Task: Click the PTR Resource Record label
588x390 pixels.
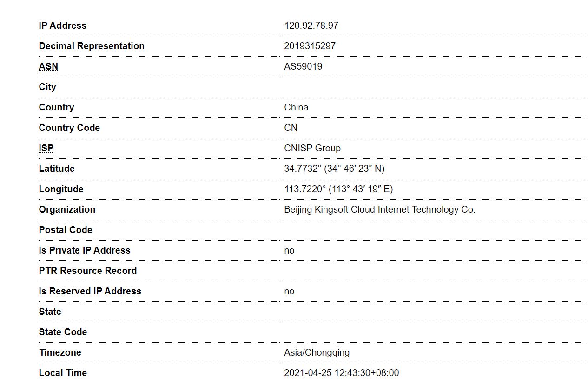Action: [x=88, y=271]
